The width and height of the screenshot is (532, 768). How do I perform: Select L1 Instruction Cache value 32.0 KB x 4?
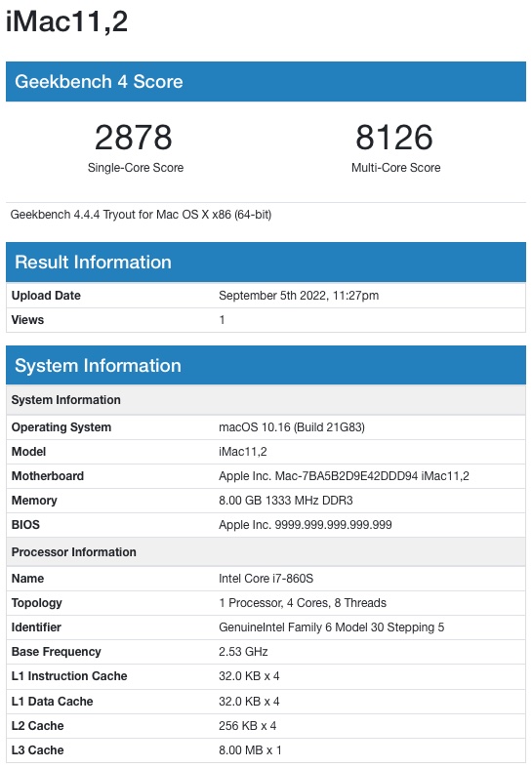[249, 676]
